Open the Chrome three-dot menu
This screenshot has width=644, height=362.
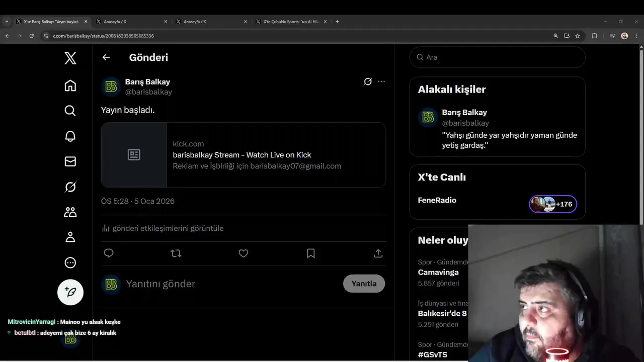[x=636, y=36]
